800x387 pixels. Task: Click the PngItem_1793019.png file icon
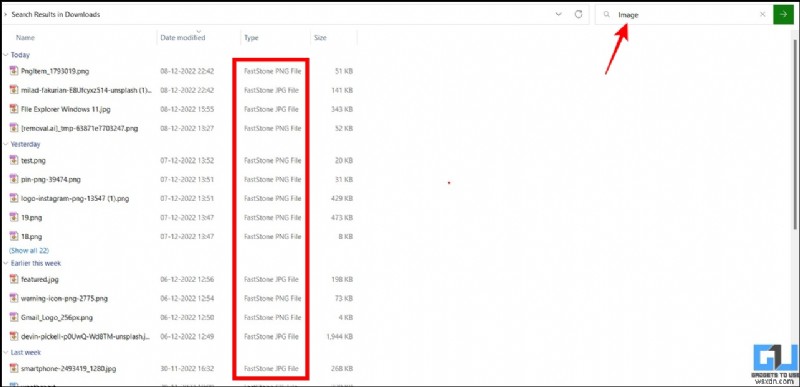[14, 71]
